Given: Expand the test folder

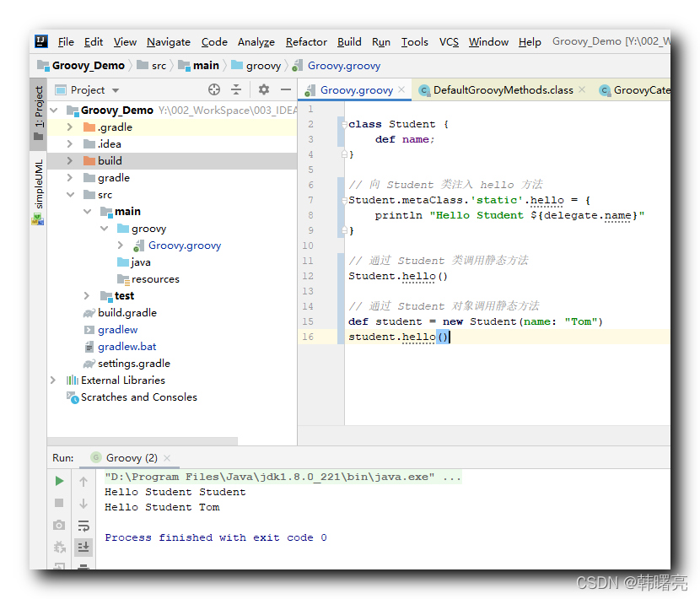Looking at the screenshot, I should [87, 295].
